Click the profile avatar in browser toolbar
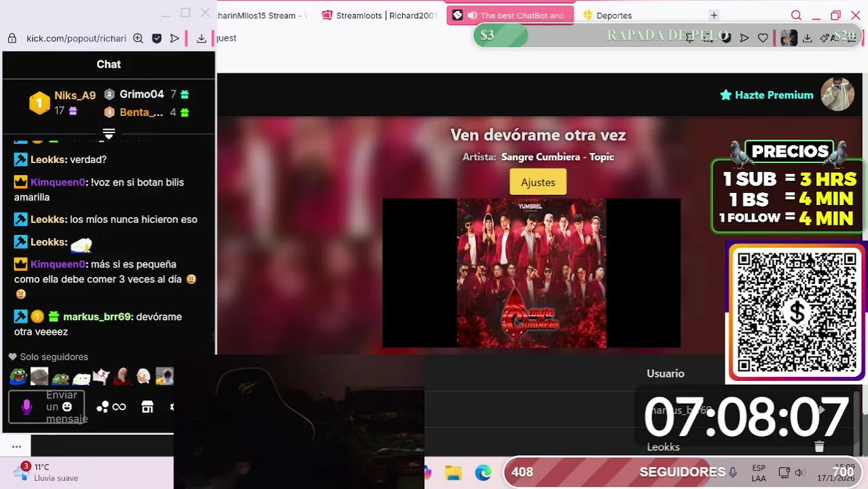This screenshot has width=868, height=489. coord(789,38)
